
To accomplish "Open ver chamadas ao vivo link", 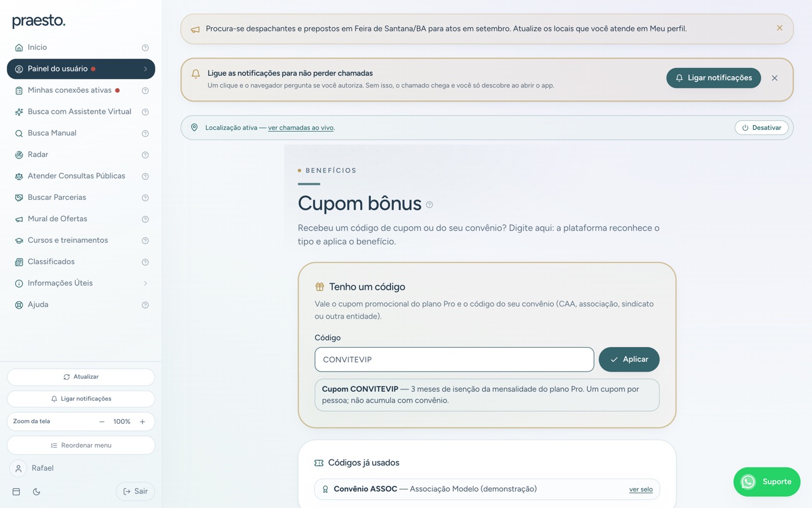I will 300,128.
